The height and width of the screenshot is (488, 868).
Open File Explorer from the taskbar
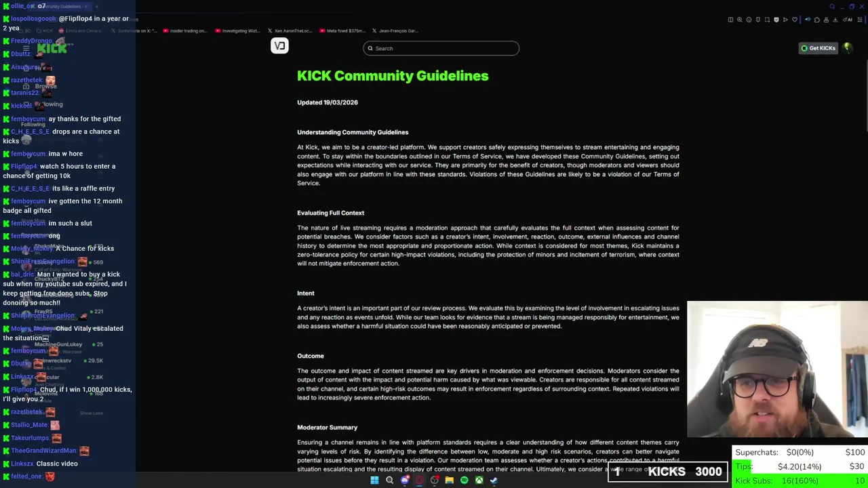(x=449, y=480)
